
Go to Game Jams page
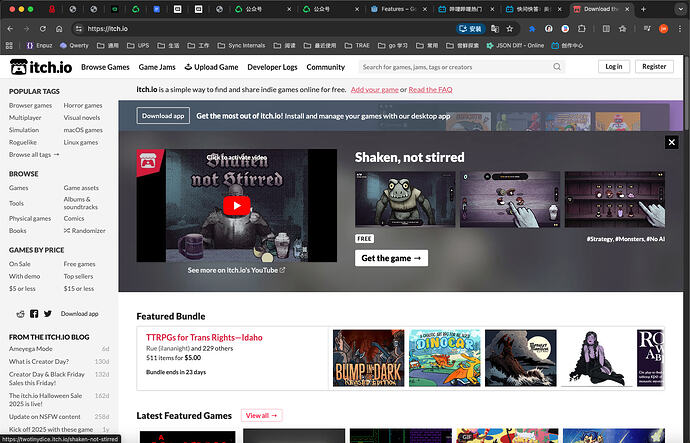pos(159,67)
